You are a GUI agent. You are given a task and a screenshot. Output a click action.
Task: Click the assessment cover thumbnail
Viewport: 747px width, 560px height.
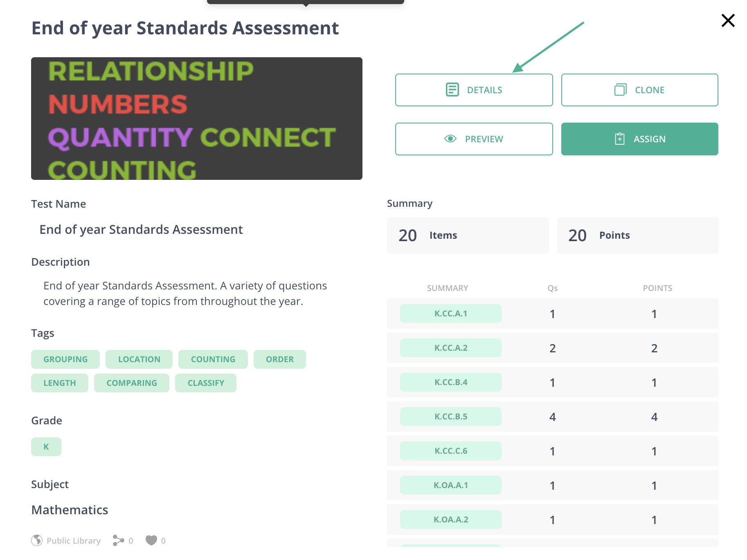coord(197,119)
